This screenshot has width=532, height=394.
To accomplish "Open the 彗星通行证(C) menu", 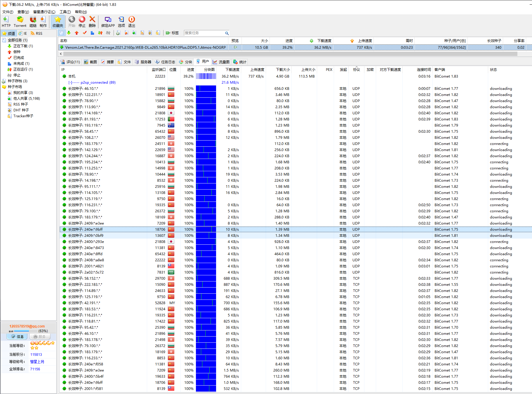I will pos(44,12).
